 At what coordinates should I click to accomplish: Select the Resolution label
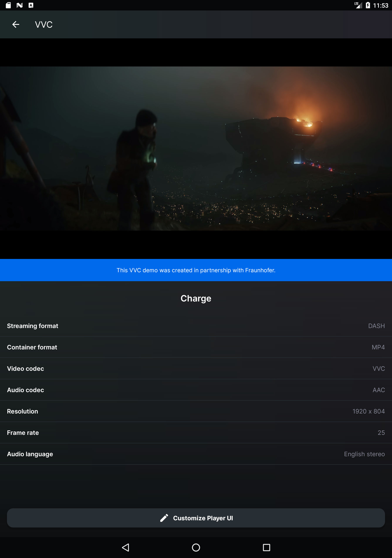point(23,411)
